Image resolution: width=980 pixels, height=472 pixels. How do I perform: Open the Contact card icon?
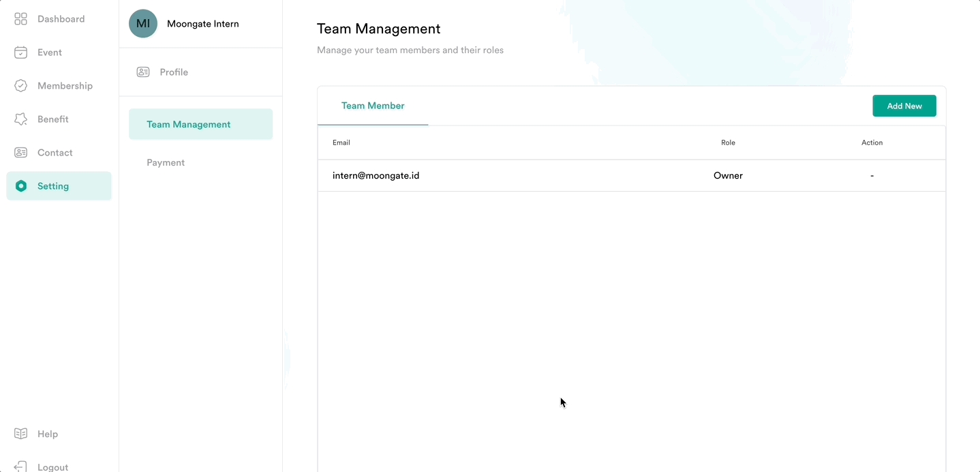click(x=20, y=153)
